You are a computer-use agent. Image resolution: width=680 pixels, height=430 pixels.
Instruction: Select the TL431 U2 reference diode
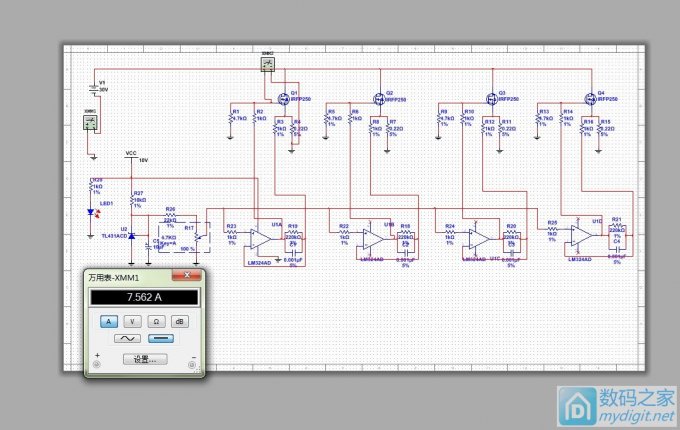click(x=132, y=237)
